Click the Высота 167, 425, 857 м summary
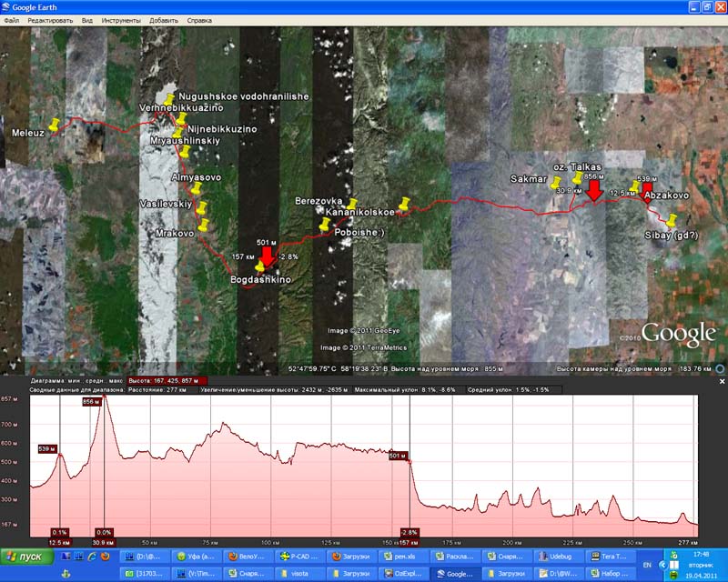728x582 pixels. click(x=167, y=381)
